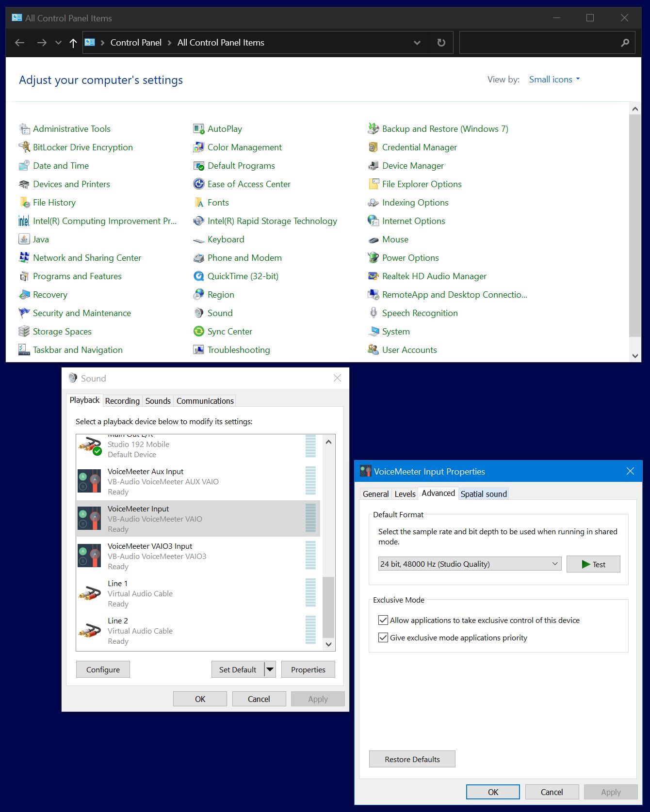Open the Set Default dropdown arrow

tap(270, 669)
